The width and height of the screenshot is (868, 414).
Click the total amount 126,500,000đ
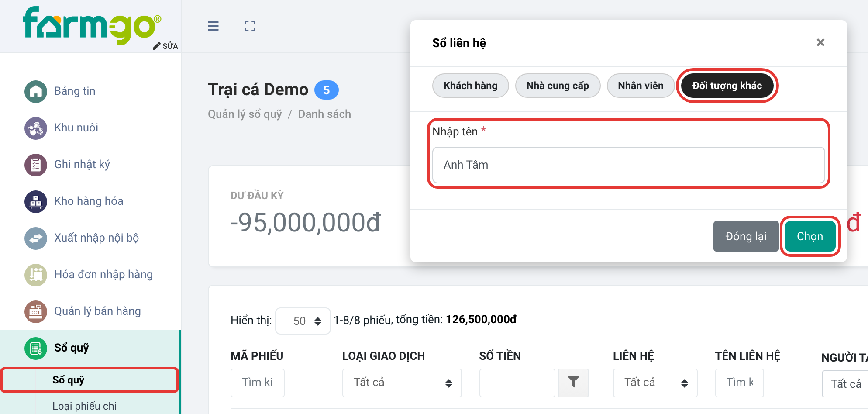(x=481, y=320)
